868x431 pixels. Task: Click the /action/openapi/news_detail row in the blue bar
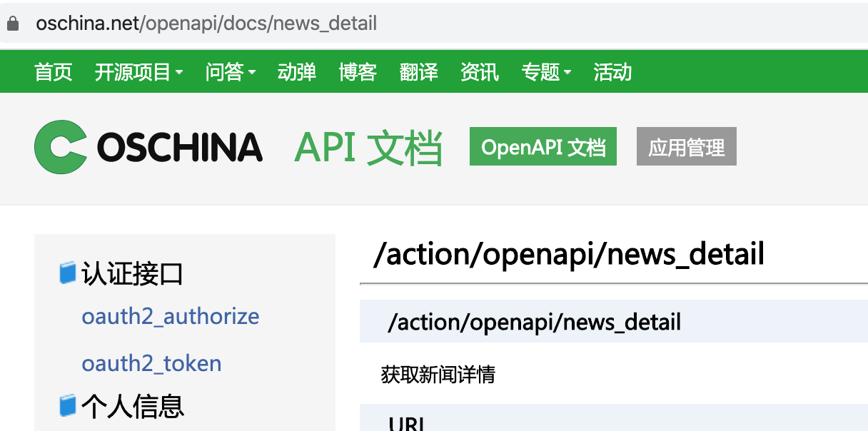pos(614,321)
